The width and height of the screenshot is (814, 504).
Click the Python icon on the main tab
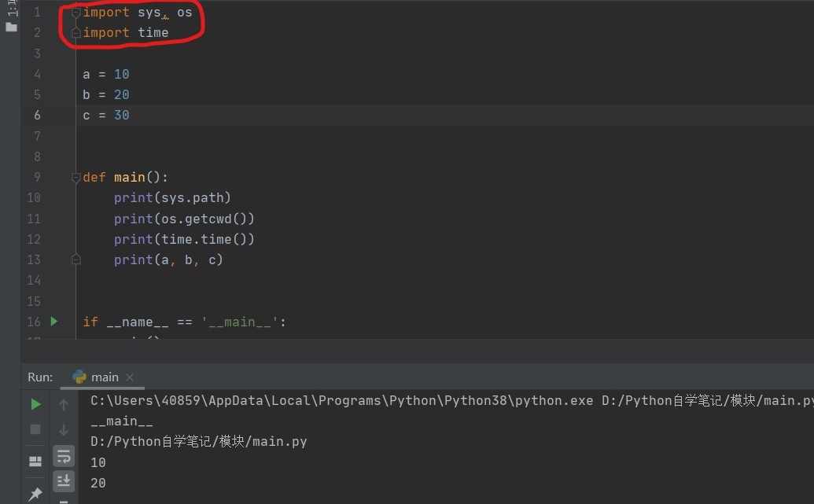pos(79,377)
